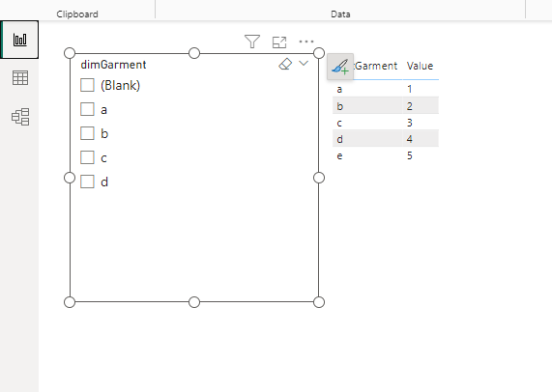Check the 'c' slicer checkbox
Viewport: 552px width, 392px height.
coord(87,157)
